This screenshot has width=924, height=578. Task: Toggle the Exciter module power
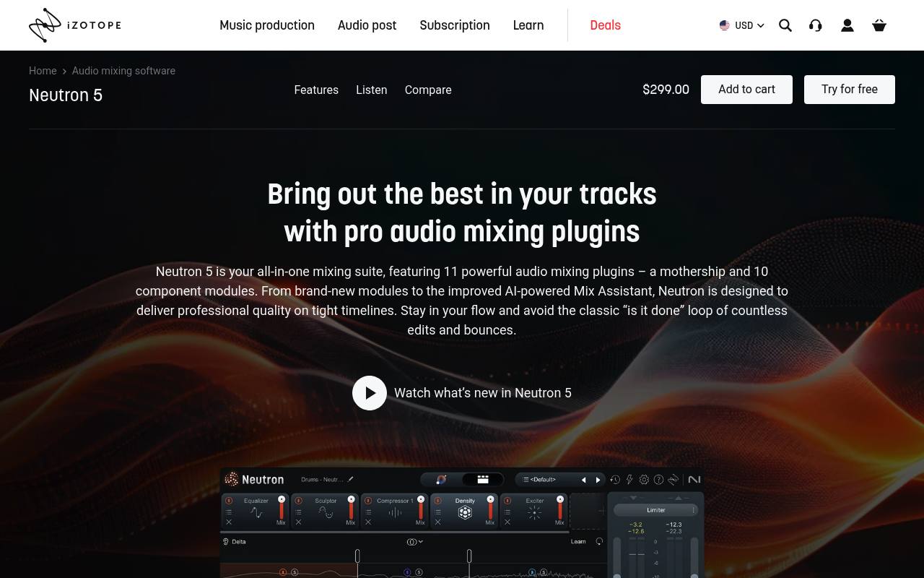507,501
